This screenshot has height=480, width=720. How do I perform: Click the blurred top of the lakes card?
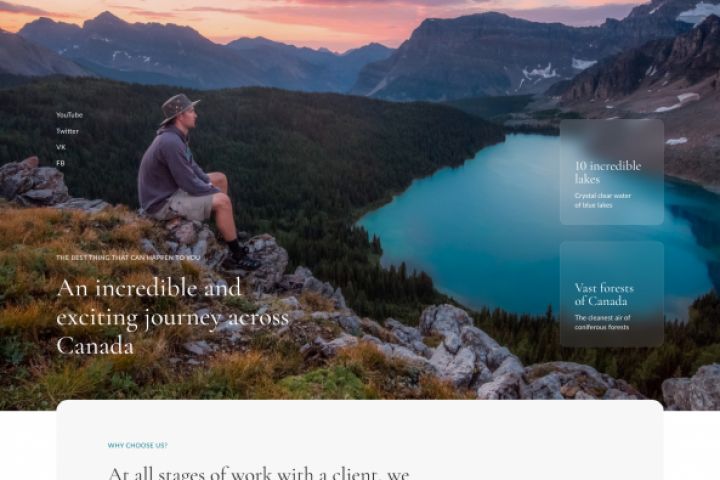[612, 138]
